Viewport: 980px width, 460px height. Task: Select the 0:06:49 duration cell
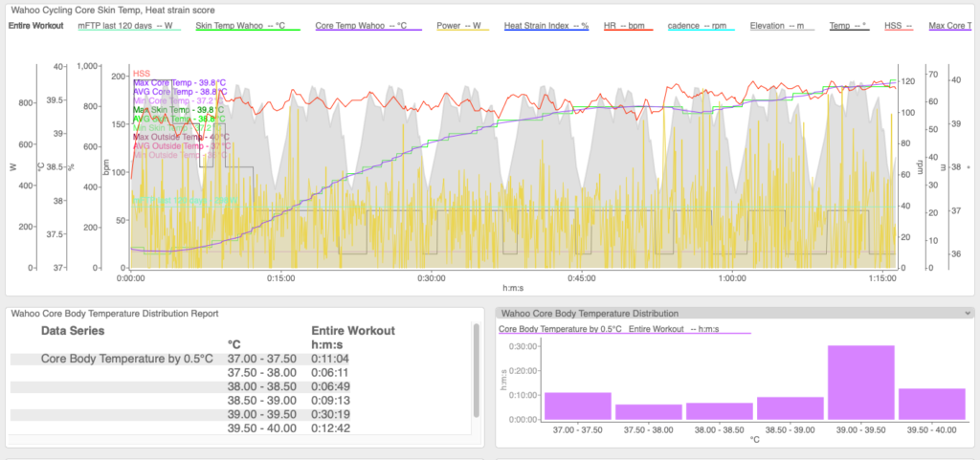coord(329,386)
